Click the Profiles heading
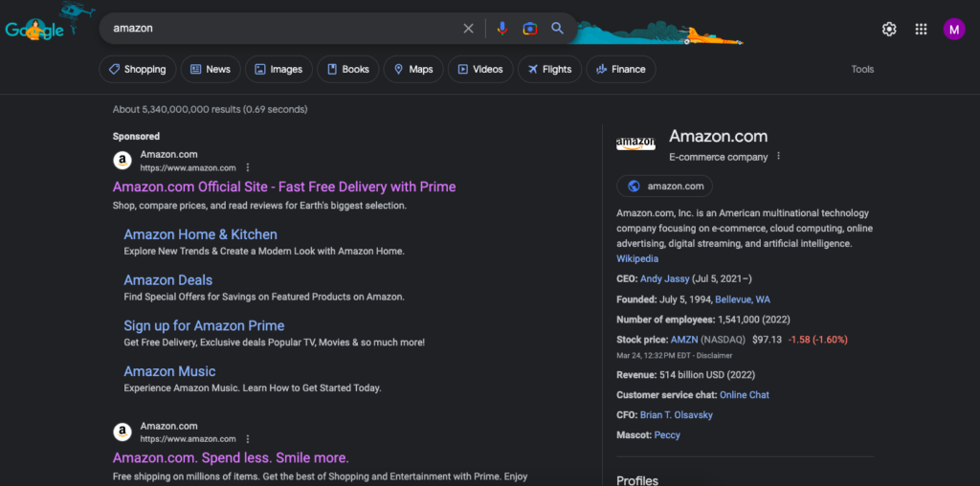 [637, 479]
